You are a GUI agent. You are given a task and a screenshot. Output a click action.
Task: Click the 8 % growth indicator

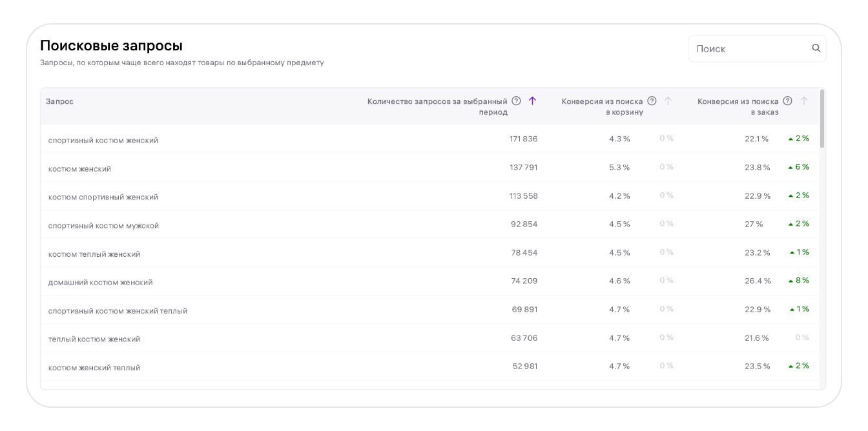798,281
